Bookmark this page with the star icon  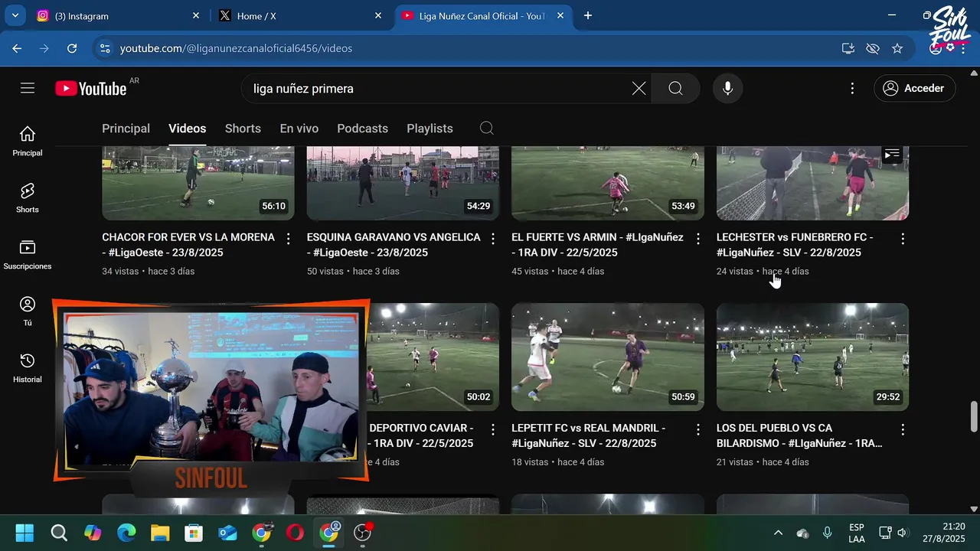[897, 48]
